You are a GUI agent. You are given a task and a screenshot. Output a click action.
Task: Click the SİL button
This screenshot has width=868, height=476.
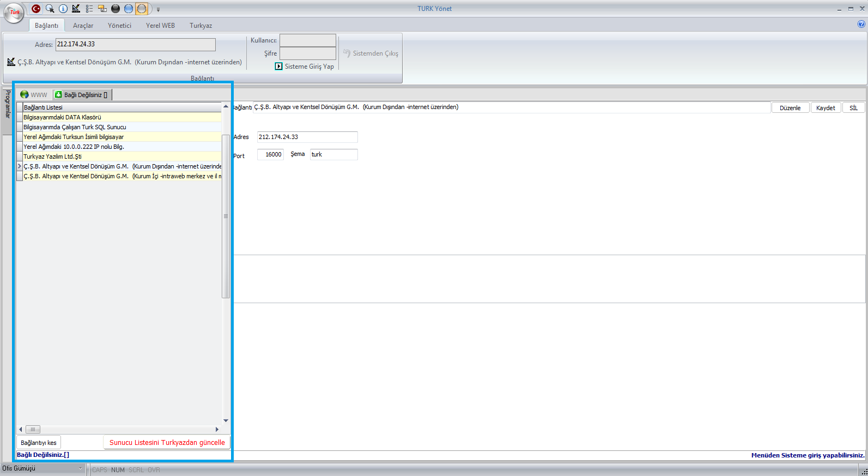tap(853, 107)
